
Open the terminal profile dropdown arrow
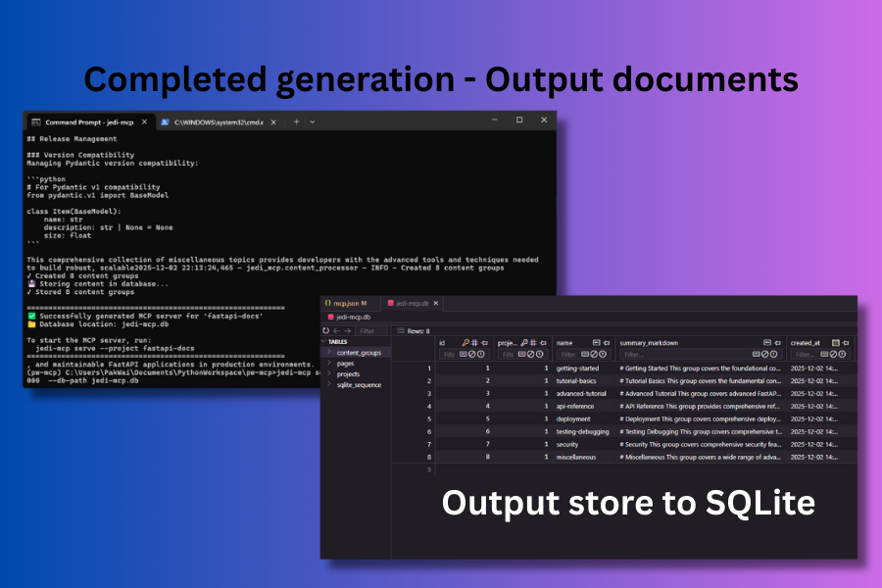coord(313,122)
